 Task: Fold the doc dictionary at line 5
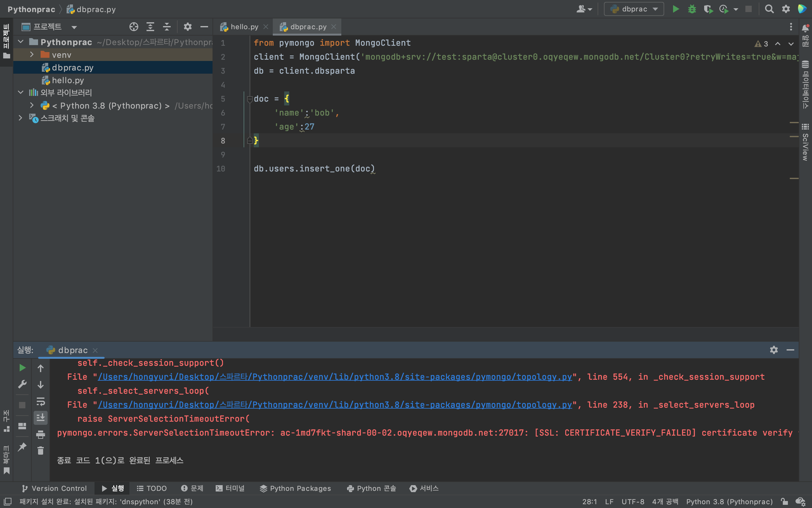pyautogui.click(x=250, y=99)
